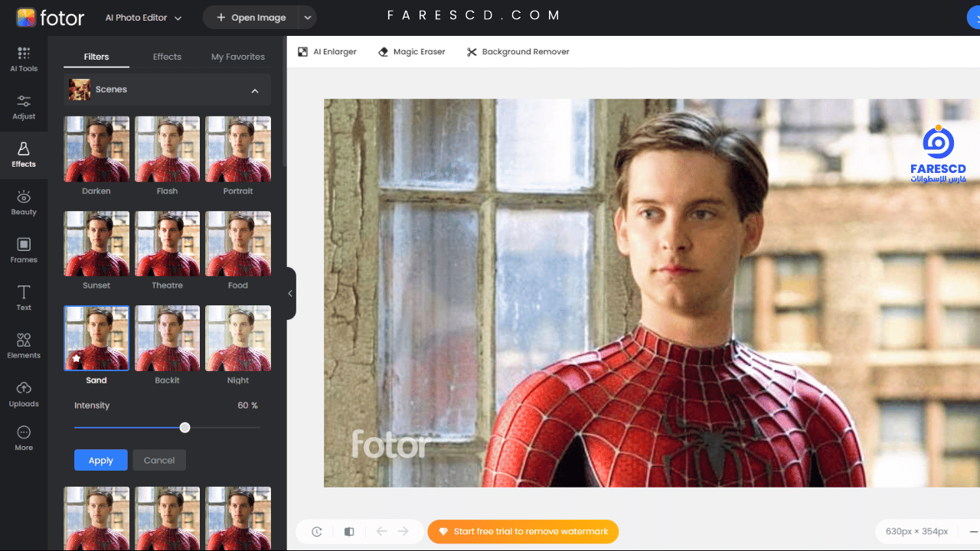Click the Fotor logo
Image resolution: width=980 pixels, height=551 pixels.
click(x=50, y=18)
